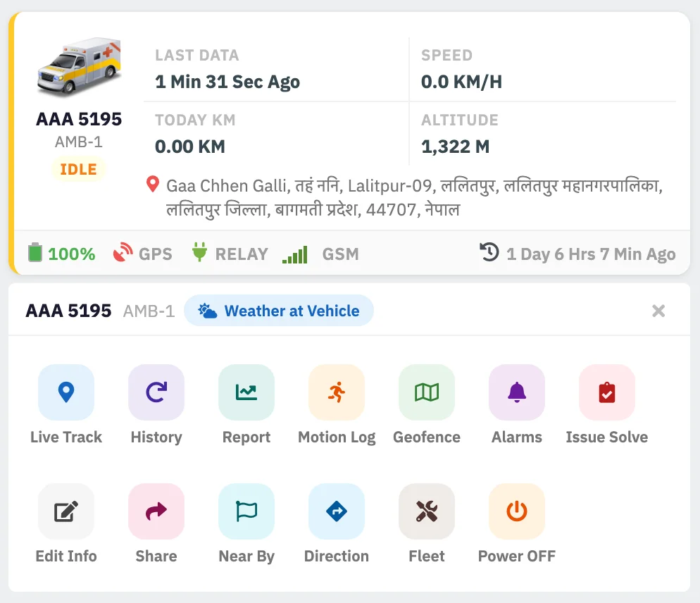Viewport: 700px width, 603px height.
Task: Click Weather at Vehicle button
Action: tap(279, 311)
